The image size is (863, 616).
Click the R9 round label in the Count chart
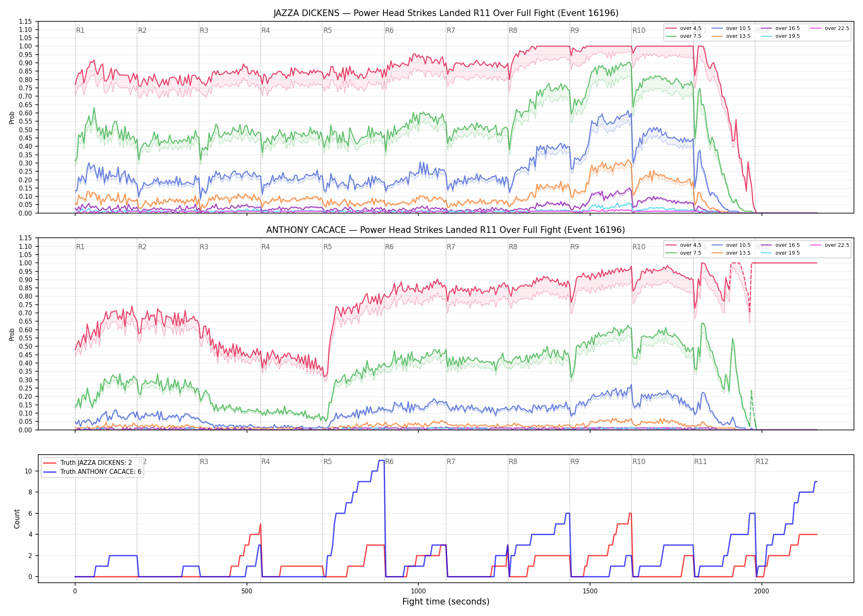coord(575,462)
